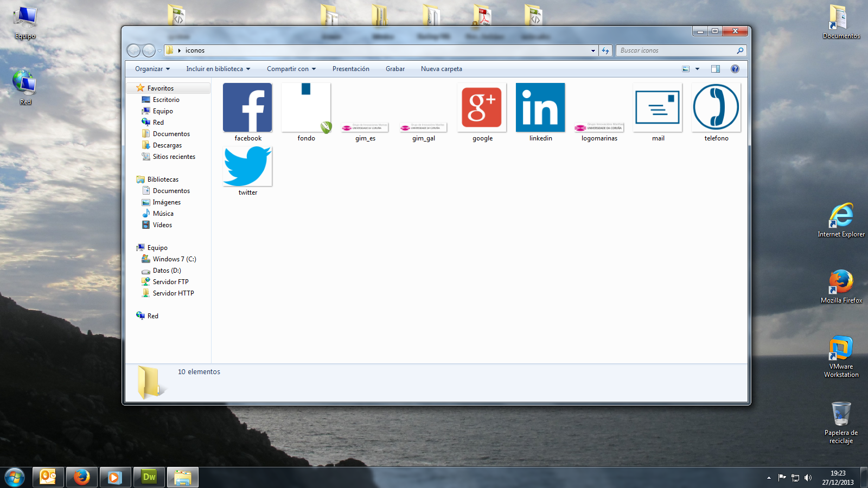
Task: Expand the Incluir en biblioteca menu
Action: (218, 69)
